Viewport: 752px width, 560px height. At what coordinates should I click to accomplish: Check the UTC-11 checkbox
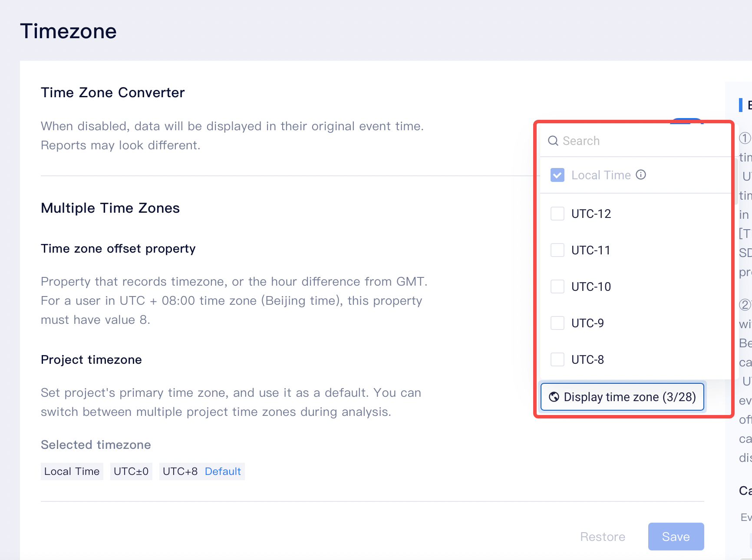(557, 250)
